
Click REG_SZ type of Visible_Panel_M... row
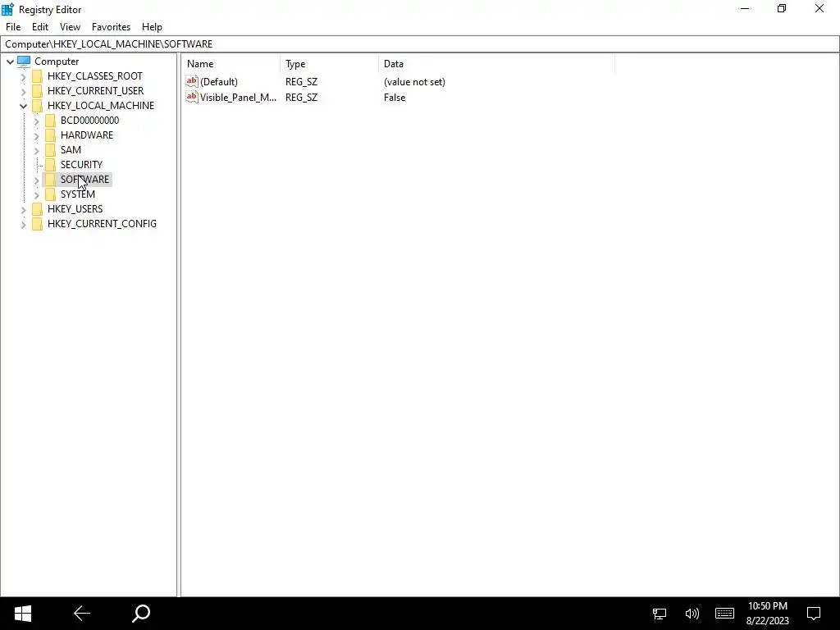301,98
